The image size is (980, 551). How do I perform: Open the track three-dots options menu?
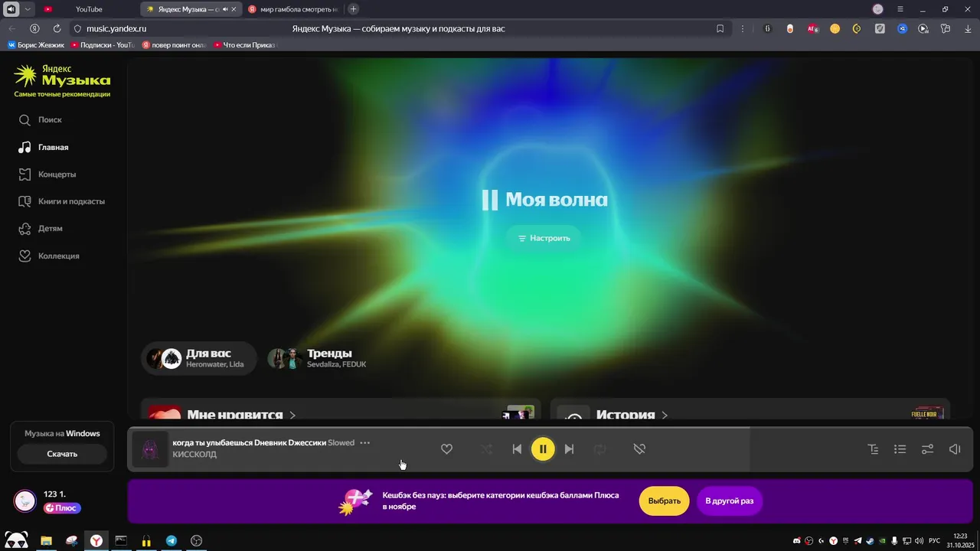[365, 442]
